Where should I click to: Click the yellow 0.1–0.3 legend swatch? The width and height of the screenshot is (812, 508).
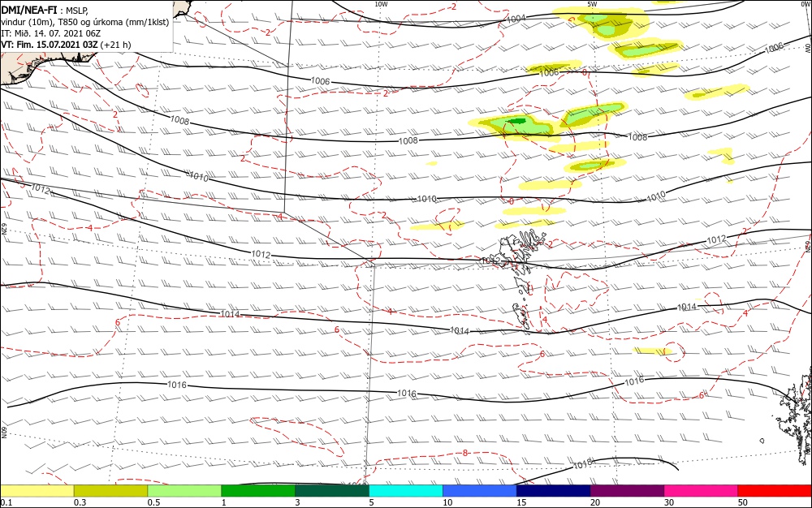[37, 491]
